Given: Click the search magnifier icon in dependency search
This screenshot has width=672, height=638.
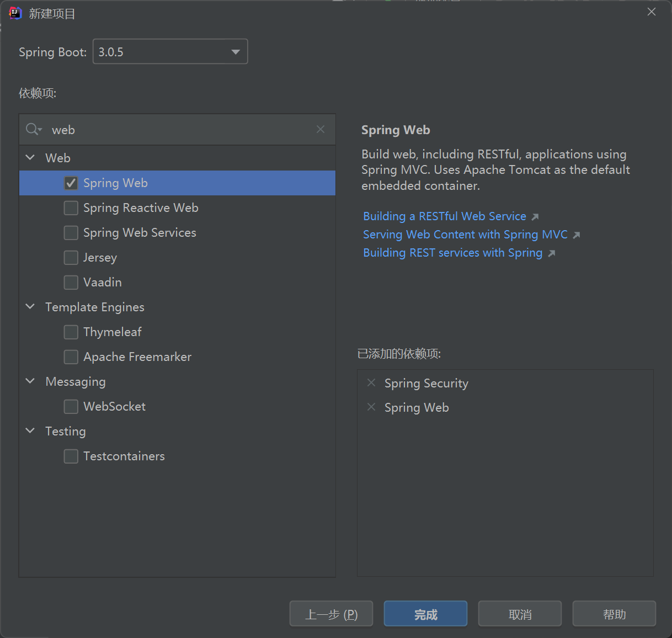Looking at the screenshot, I should click(34, 129).
